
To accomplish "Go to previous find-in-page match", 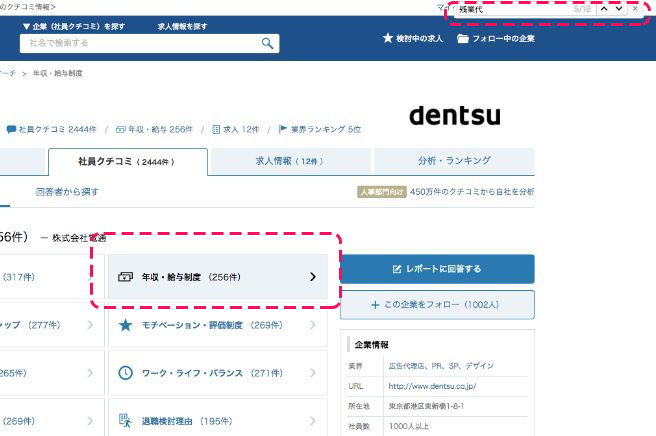I will [604, 8].
